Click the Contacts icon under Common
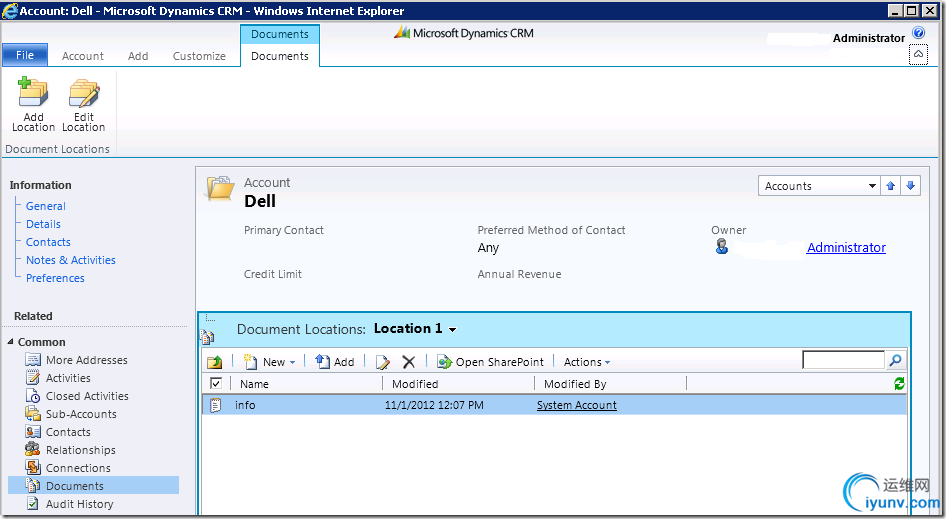Image resolution: width=946 pixels, height=519 pixels. 33,432
